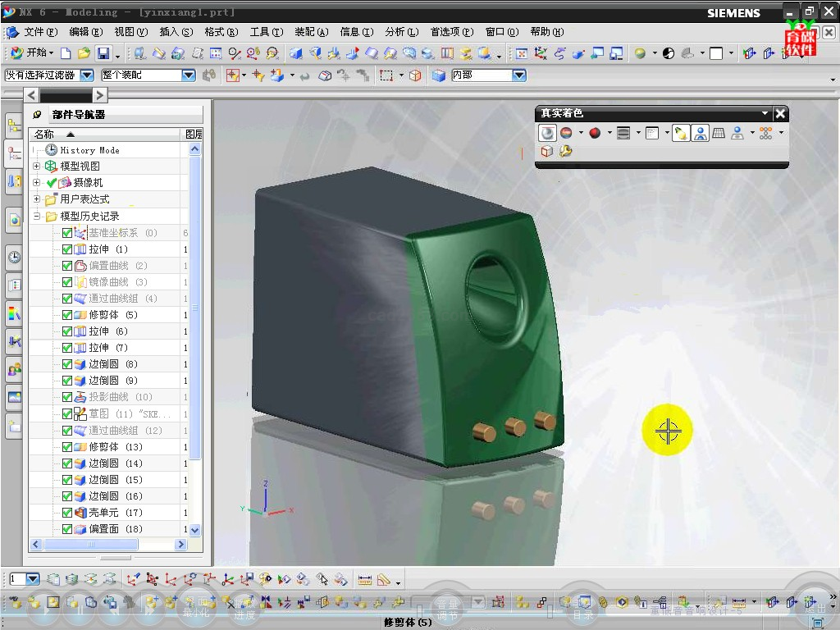The height and width of the screenshot is (630, 840).
Task: Open the 分析 menu
Action: tap(401, 32)
